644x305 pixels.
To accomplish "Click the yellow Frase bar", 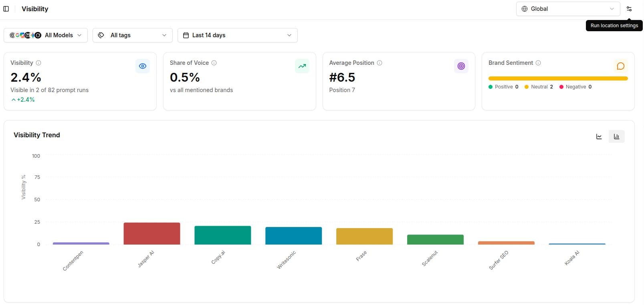I will click(365, 236).
